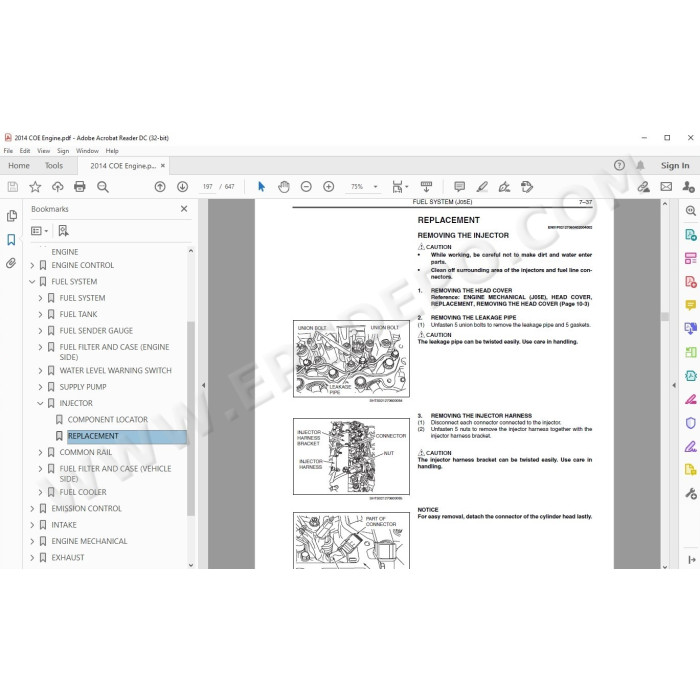The image size is (700, 700).
Task: Open the Help menu
Action: coord(112,151)
